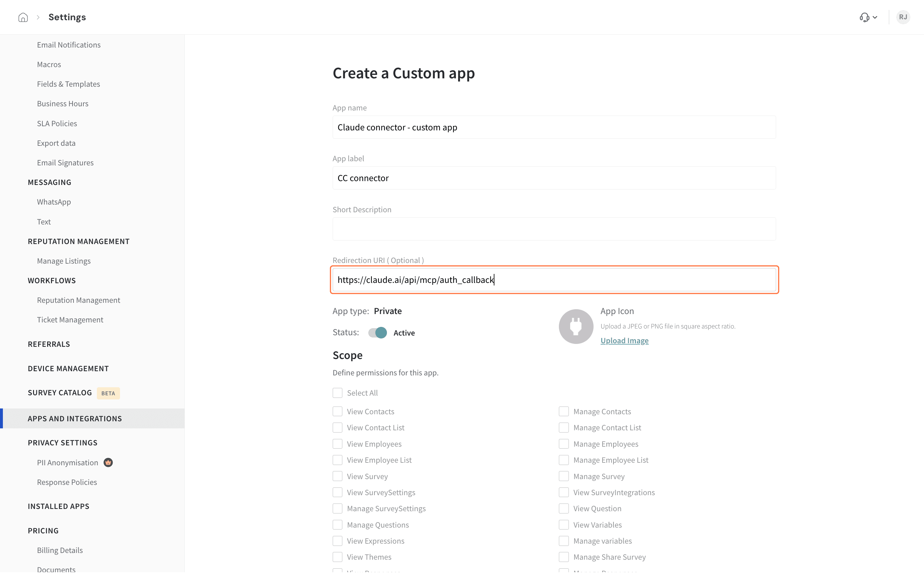Click the plug app icon placeholder
This screenshot has width=924, height=578.
tap(576, 326)
